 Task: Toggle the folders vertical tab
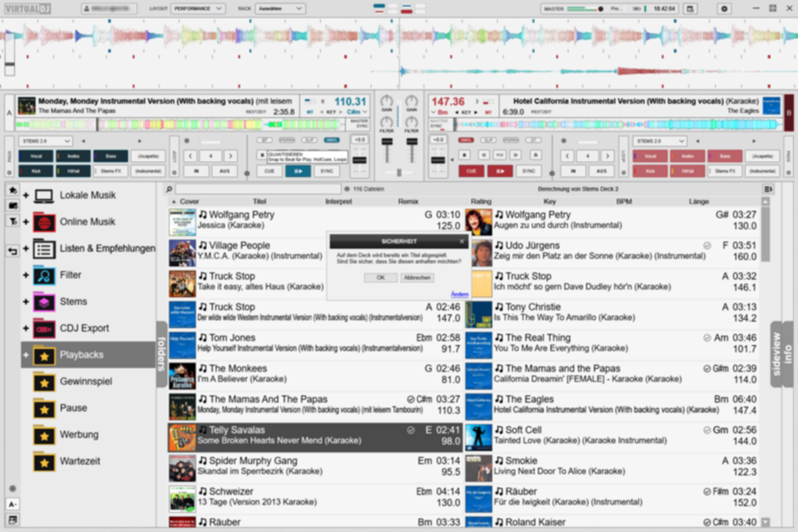162,354
